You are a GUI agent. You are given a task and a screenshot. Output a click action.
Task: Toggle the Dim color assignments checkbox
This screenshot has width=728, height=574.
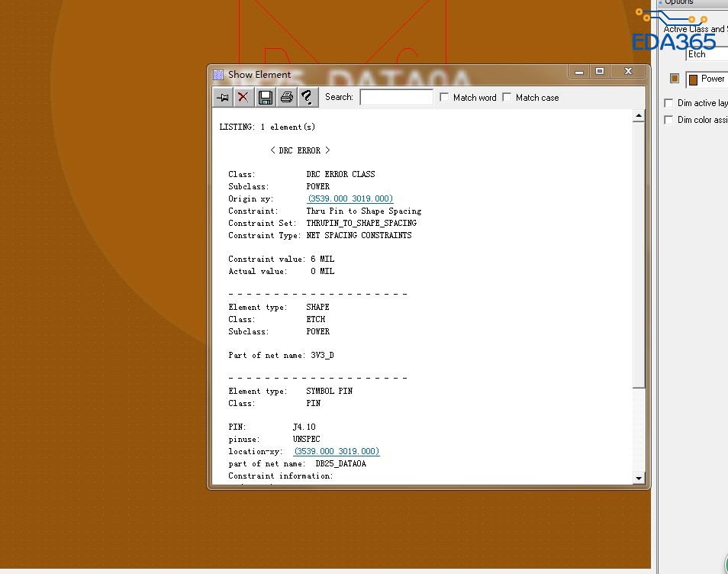pyautogui.click(x=669, y=120)
